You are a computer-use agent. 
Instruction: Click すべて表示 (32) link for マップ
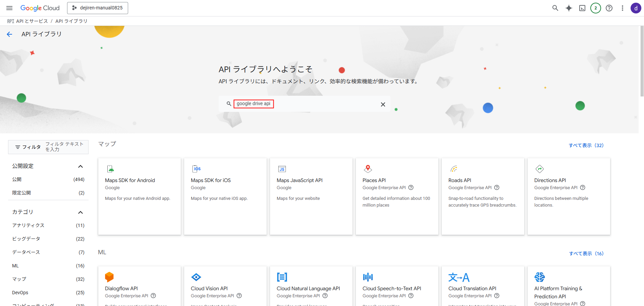tap(586, 145)
